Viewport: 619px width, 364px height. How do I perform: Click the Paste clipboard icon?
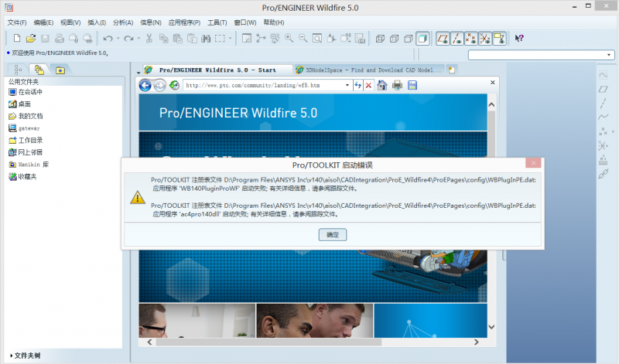[x=178, y=38]
